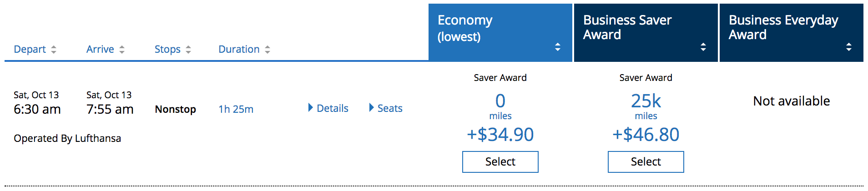
Task: Sort flights by Depart column
Action: (x=30, y=49)
